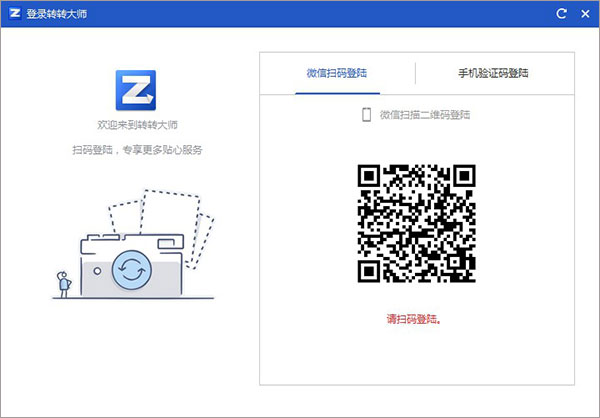600x418 pixels.
Task: Click the blue ground line under the camera
Action: pyautogui.click(x=130, y=298)
